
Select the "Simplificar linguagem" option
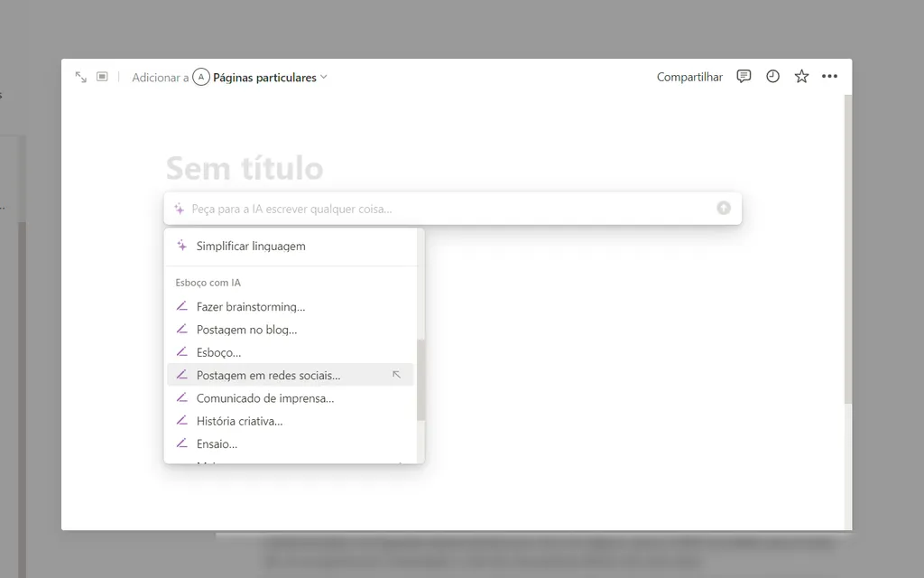tap(251, 246)
